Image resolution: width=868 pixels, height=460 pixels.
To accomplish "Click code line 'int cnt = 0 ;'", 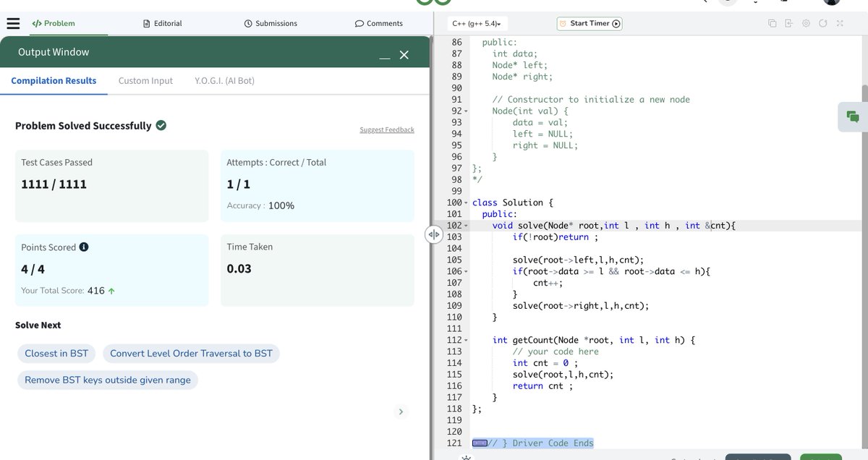I will point(545,363).
